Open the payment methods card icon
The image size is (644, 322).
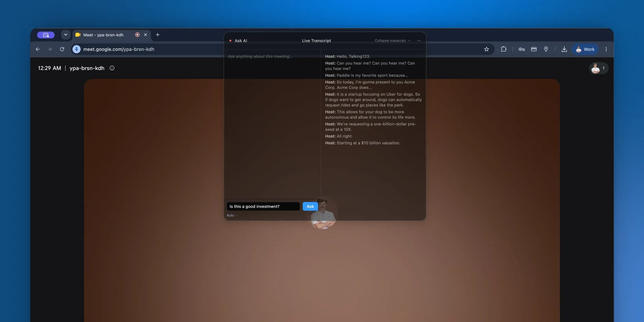click(534, 49)
